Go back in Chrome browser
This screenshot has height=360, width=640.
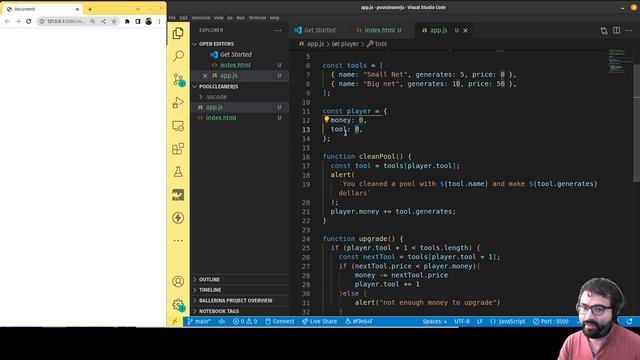click(x=7, y=21)
